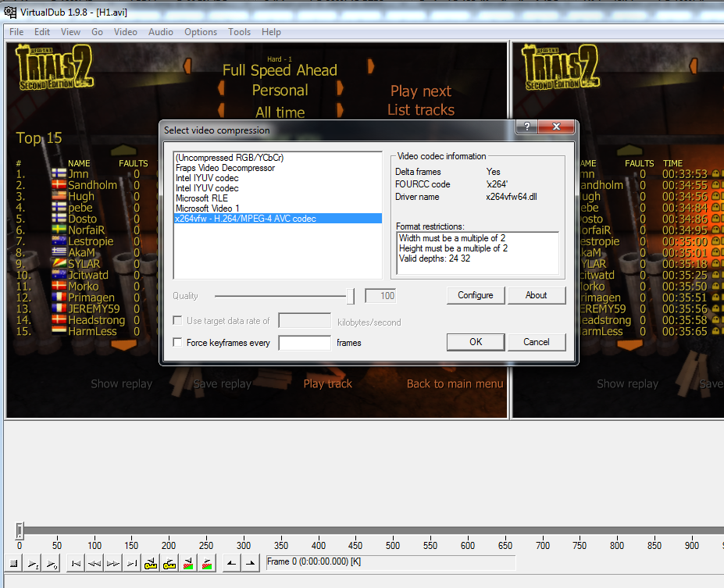Image resolution: width=724 pixels, height=588 pixels.
Task: Click the dialog's question mark help button
Action: [x=527, y=127]
